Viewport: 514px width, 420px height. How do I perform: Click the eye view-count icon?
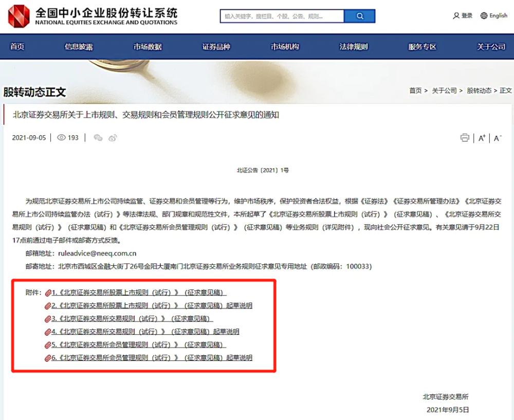[61, 138]
